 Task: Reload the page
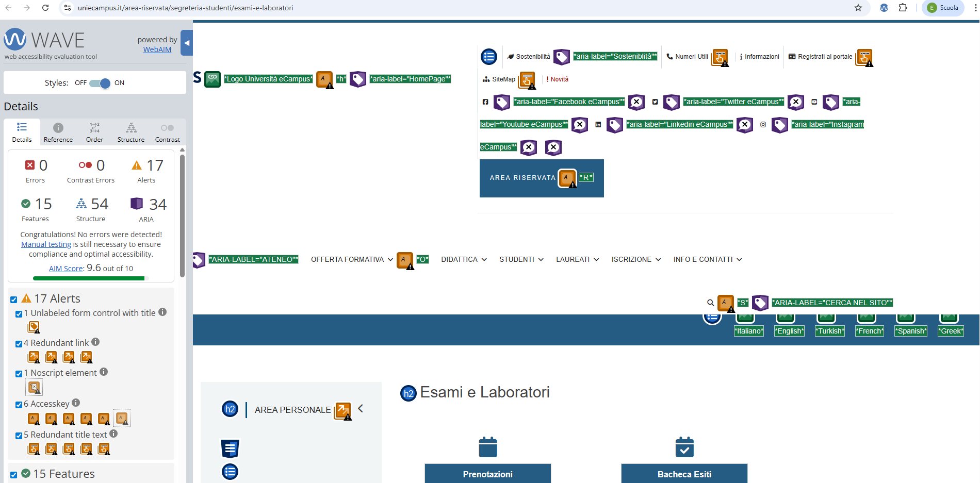click(x=45, y=8)
